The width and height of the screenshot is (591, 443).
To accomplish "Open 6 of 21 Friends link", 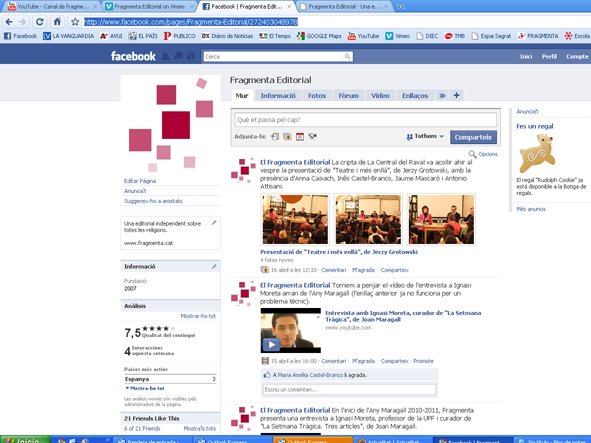I will click(142, 429).
